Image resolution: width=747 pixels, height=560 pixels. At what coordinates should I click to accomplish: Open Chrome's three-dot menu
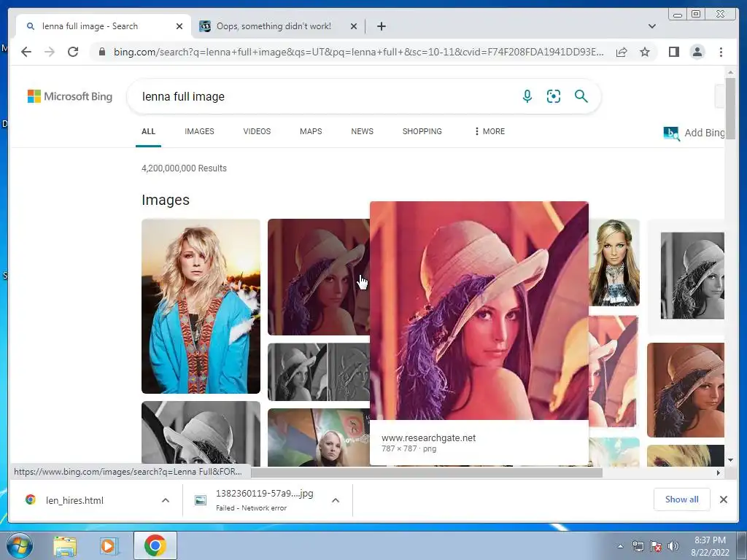(x=721, y=52)
